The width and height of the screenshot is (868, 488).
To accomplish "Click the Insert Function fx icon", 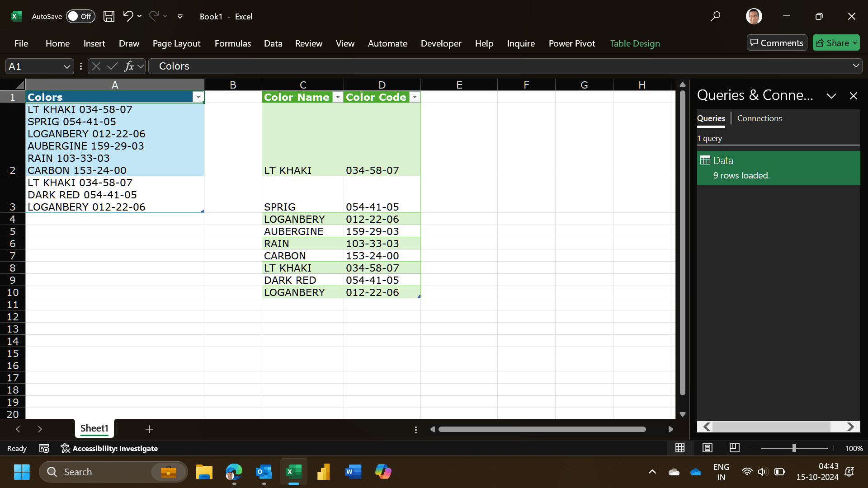I will [129, 66].
